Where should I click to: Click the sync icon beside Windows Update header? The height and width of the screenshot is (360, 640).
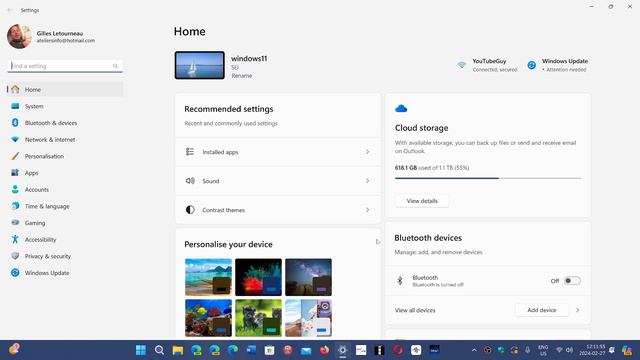[531, 65]
